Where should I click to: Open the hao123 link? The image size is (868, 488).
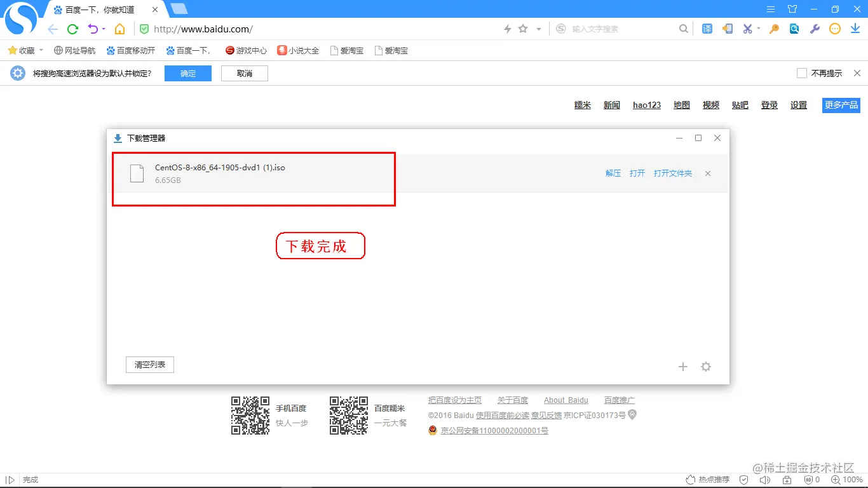tap(647, 105)
